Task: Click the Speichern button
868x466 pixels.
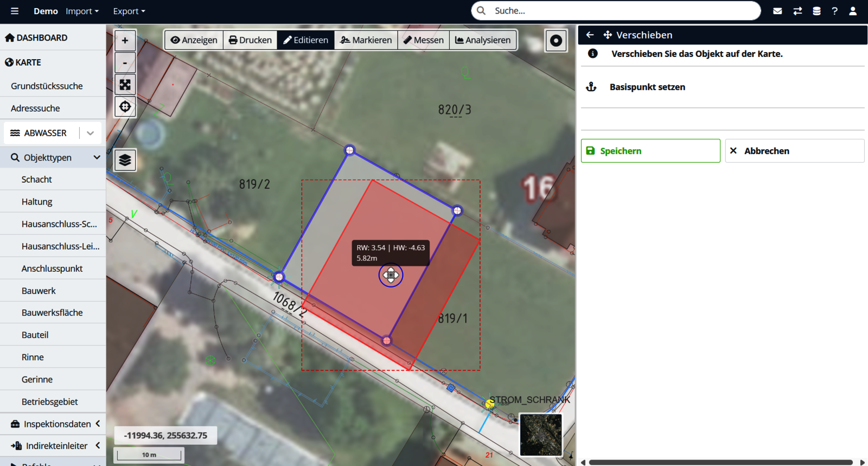Action: [x=650, y=151]
